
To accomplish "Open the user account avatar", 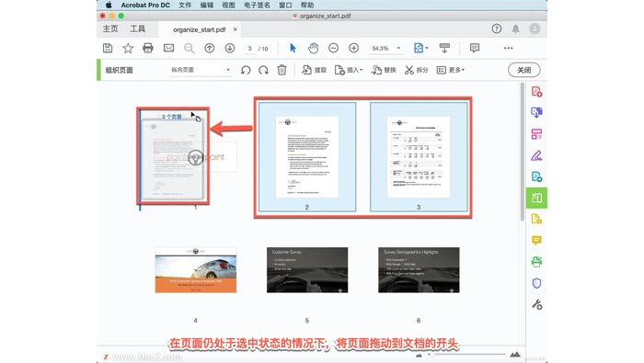I will point(535,28).
